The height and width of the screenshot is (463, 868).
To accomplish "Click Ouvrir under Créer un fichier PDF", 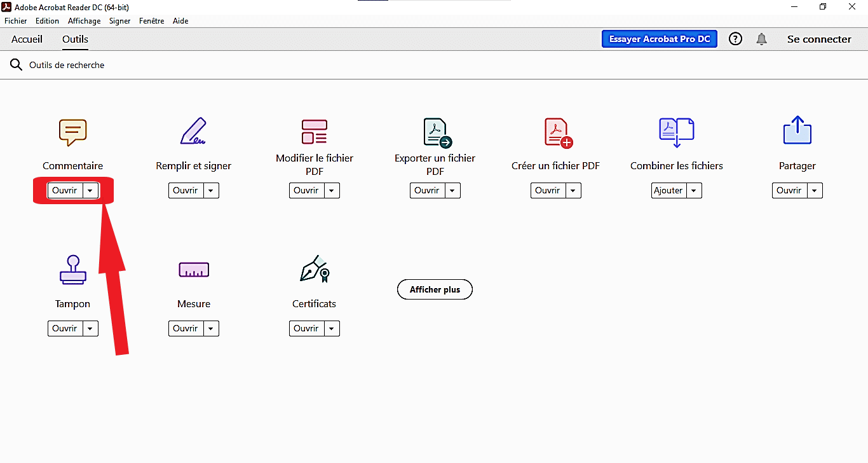I will pos(548,191).
